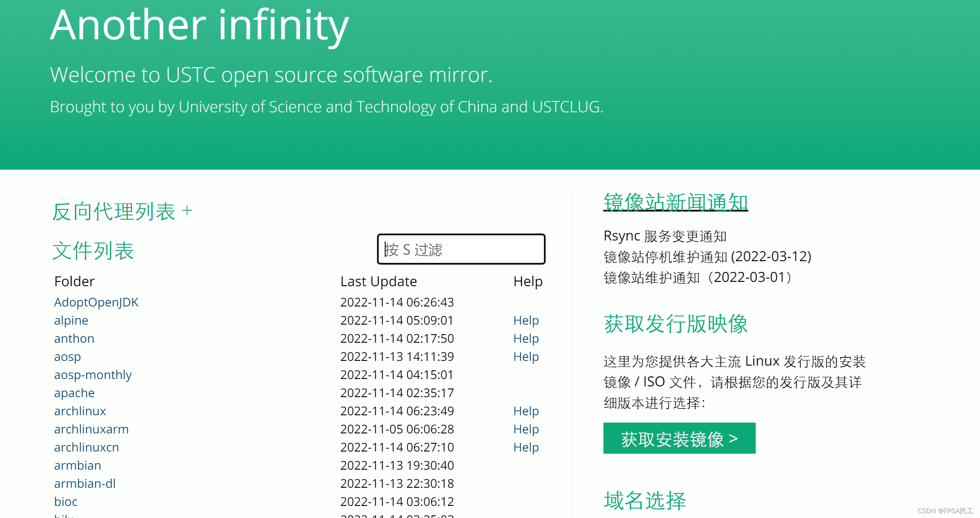The width and height of the screenshot is (980, 518).
Task: Open the AdoptOpenJDK folder
Action: coord(96,302)
